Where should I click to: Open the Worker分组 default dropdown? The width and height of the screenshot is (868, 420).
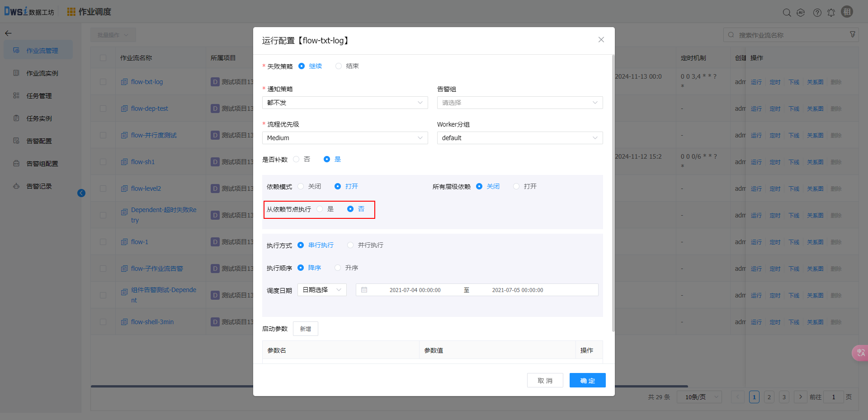point(519,138)
